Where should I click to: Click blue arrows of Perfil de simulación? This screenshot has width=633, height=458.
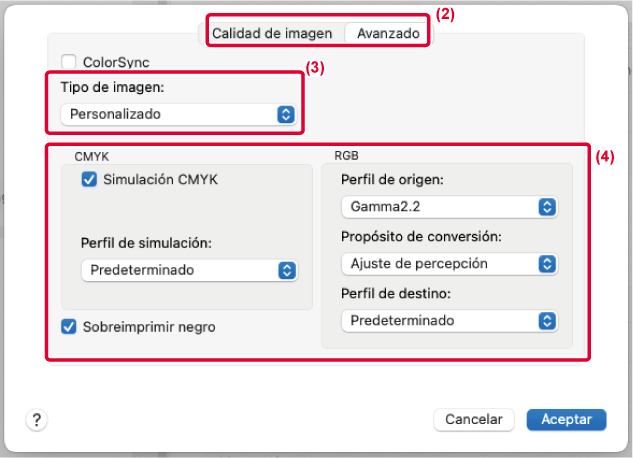click(x=286, y=270)
